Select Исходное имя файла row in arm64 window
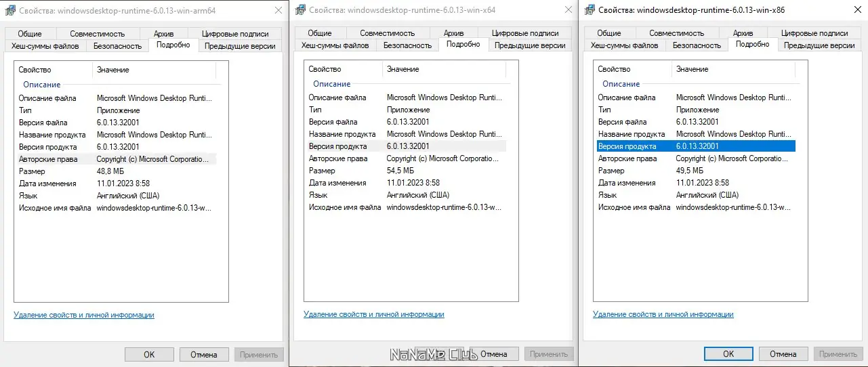 coord(116,208)
